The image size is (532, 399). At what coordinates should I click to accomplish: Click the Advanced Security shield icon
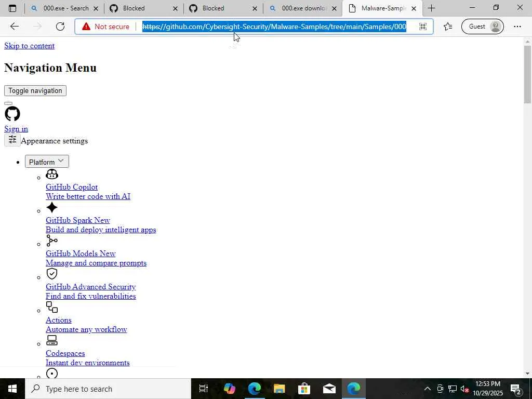point(52,274)
